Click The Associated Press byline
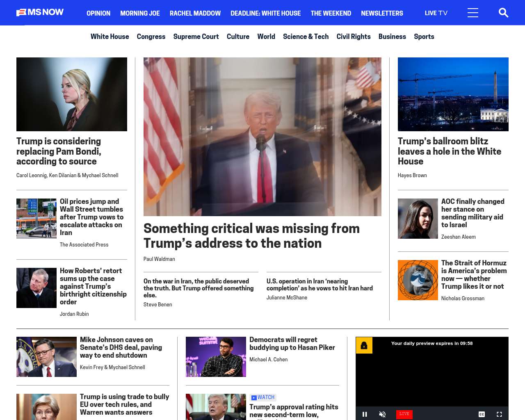 point(84,244)
